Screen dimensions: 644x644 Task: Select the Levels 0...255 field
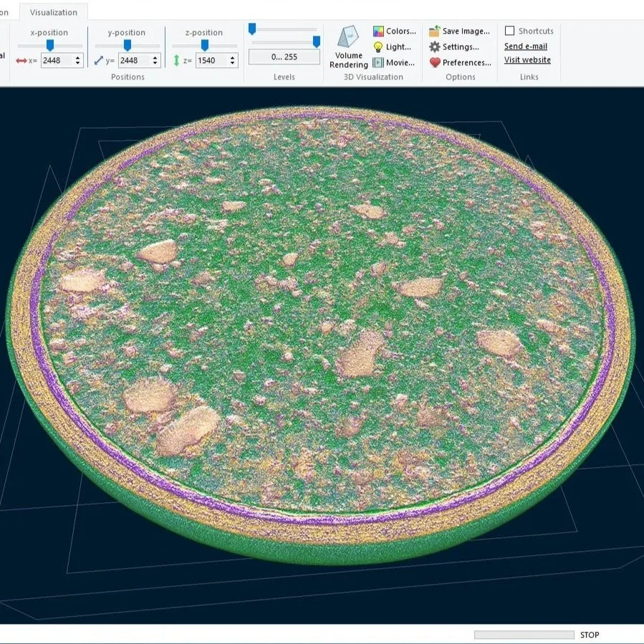click(284, 56)
